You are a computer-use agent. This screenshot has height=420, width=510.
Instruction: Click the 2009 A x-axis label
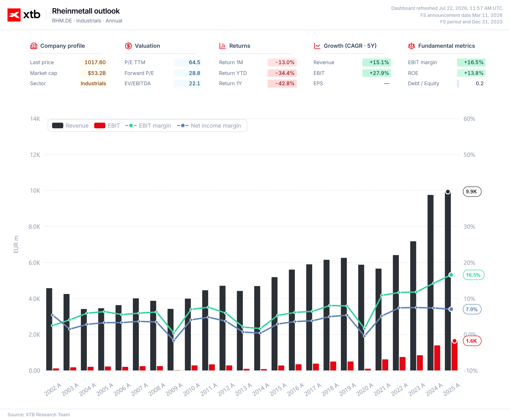click(x=174, y=389)
